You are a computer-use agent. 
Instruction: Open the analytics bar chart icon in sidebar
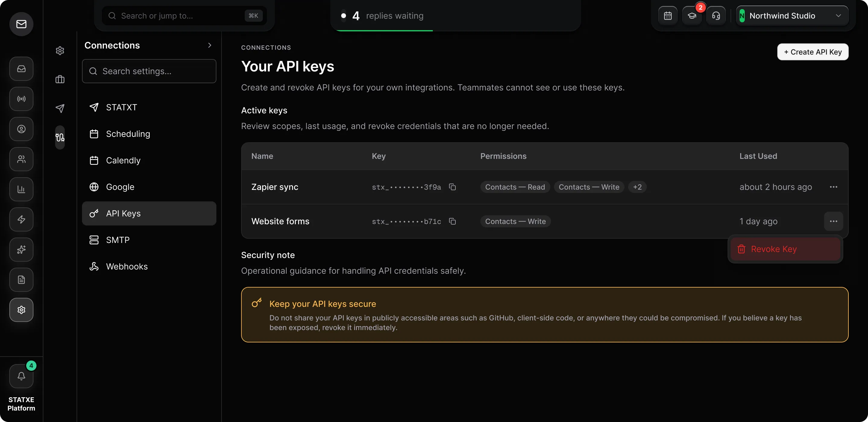(21, 189)
